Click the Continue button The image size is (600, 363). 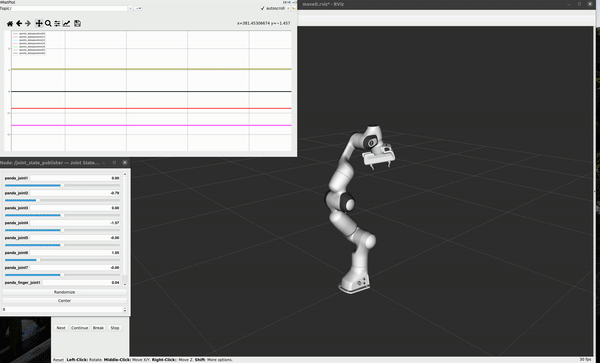(x=80, y=328)
